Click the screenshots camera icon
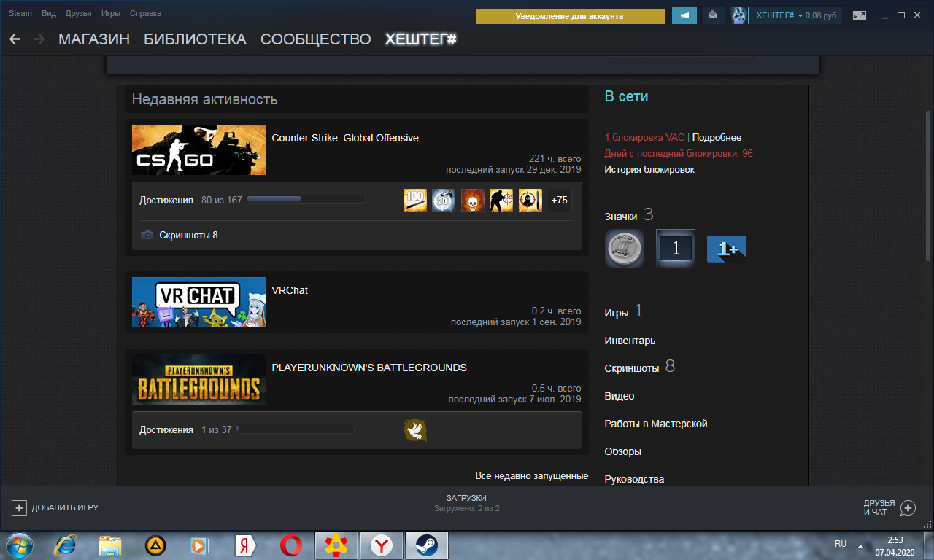 pyautogui.click(x=147, y=235)
